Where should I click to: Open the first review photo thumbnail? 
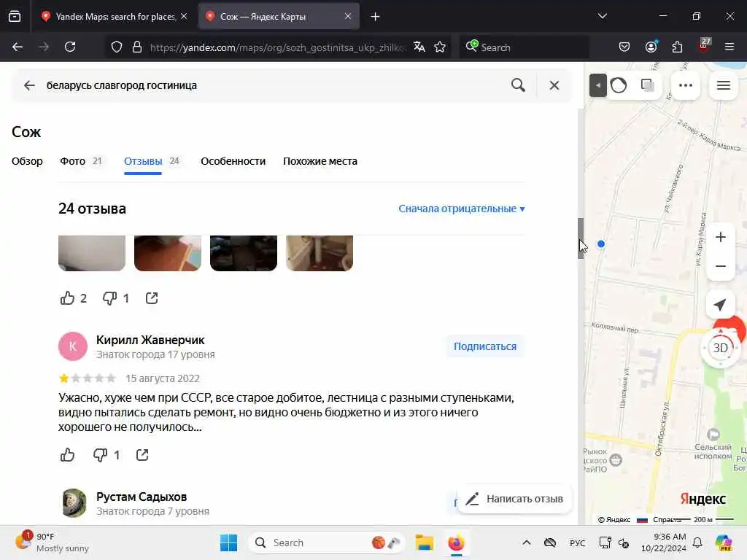(x=92, y=253)
